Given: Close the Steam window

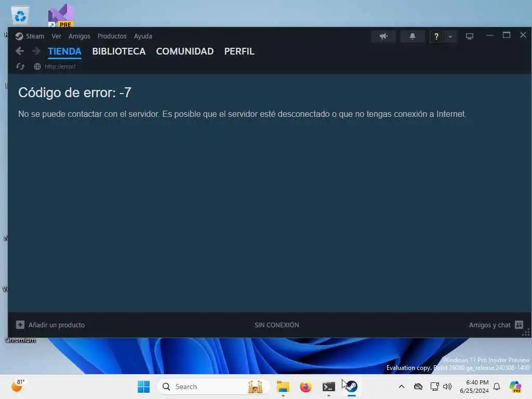Looking at the screenshot, I should (523, 35).
